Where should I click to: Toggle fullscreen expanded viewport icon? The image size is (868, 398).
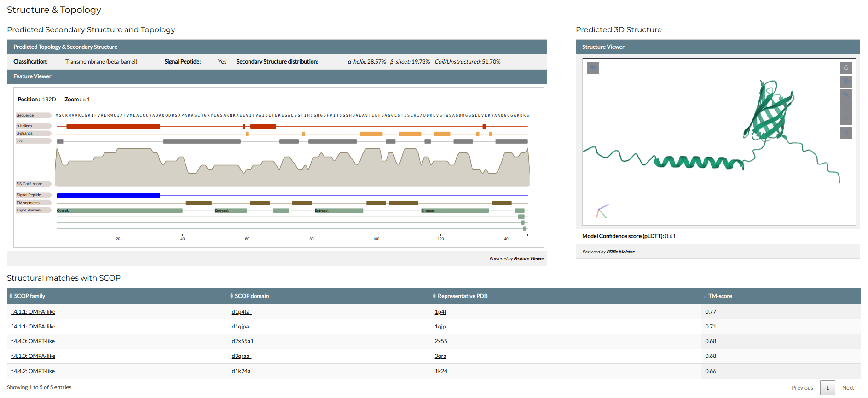click(845, 106)
